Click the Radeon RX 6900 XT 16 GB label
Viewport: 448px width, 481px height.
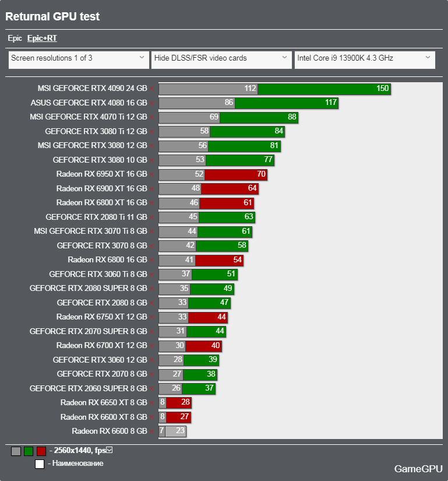(102, 188)
